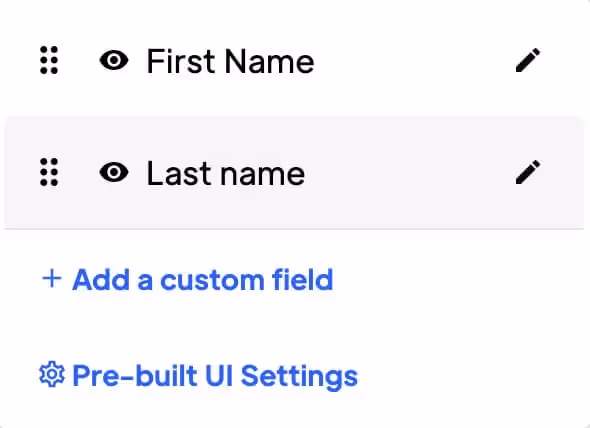Click "Name" in the First Name label

(269, 61)
